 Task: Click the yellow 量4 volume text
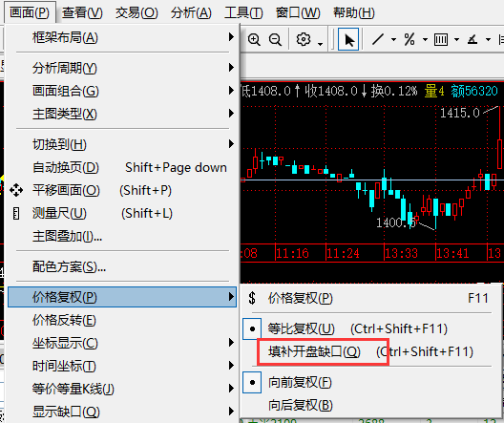434,91
